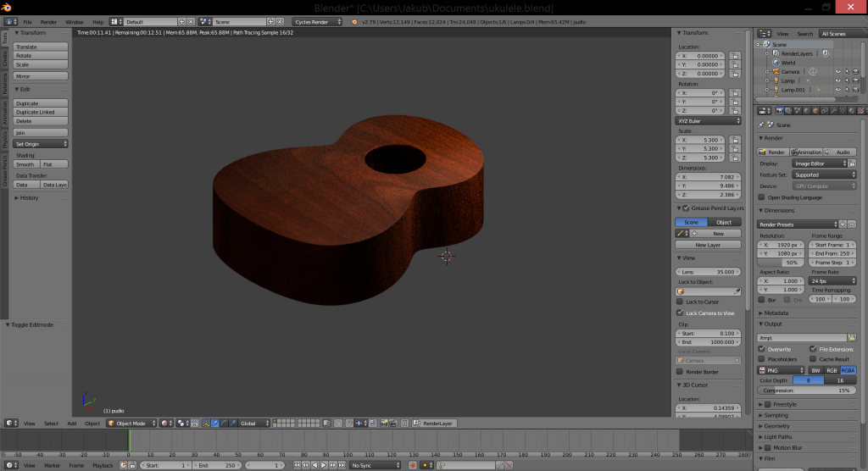This screenshot has width=868, height=471.
Task: Open the Material properties tab sphere icon
Action: pyautogui.click(x=852, y=111)
